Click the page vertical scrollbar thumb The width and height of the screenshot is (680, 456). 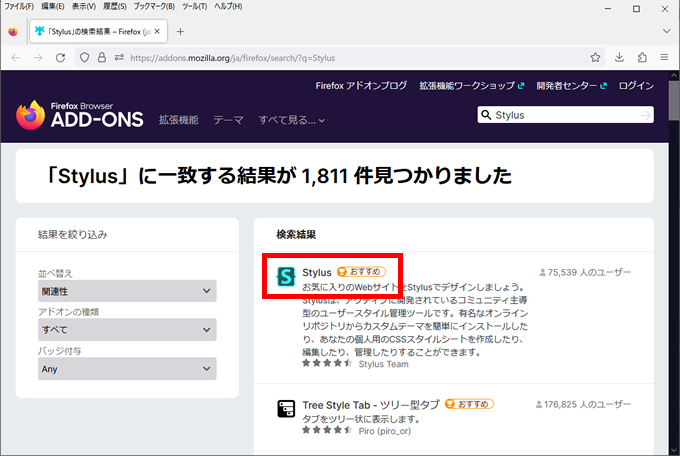pos(674,100)
